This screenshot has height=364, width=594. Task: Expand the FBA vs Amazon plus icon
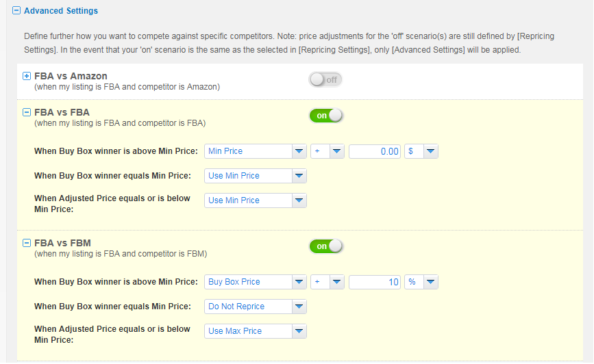[x=27, y=76]
